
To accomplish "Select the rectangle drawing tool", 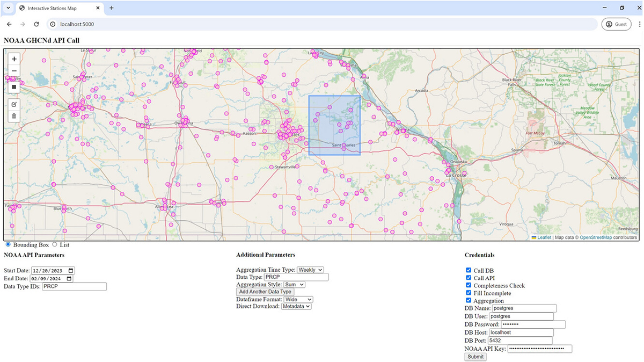I will pyautogui.click(x=14, y=87).
